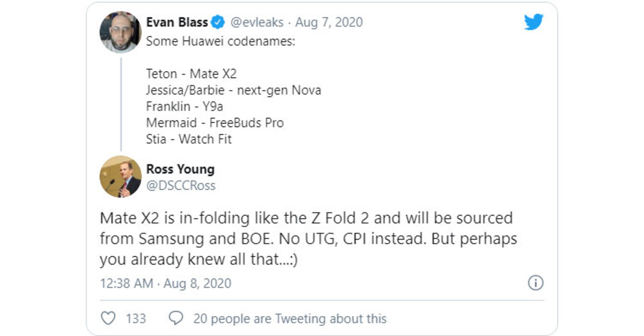Click Ross Young's tweet text about Mate X2
This screenshot has height=336, width=644.
(x=308, y=239)
